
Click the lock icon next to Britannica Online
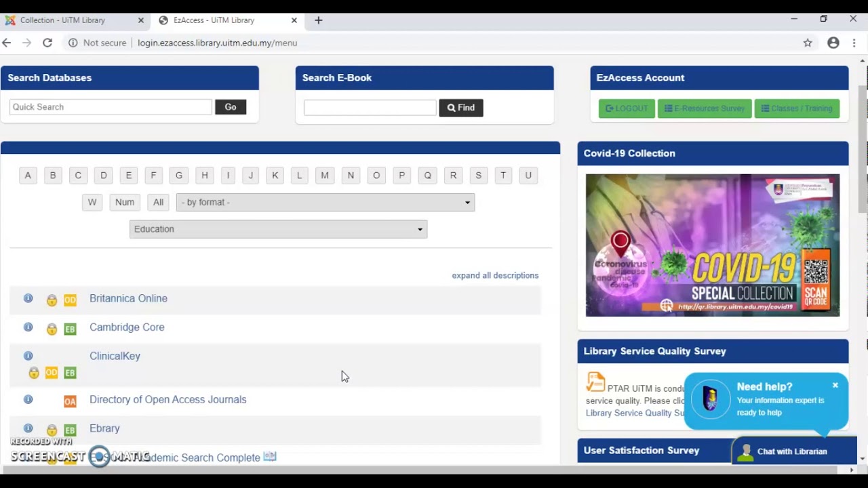(x=52, y=300)
